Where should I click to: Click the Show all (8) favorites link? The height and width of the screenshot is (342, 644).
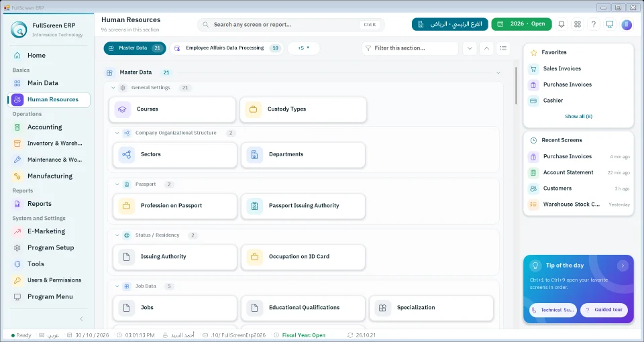click(578, 116)
